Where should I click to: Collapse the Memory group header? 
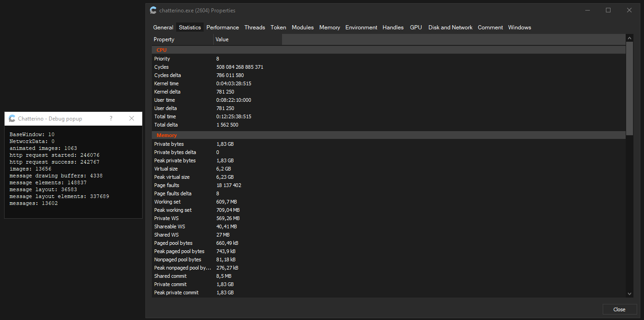pyautogui.click(x=389, y=135)
